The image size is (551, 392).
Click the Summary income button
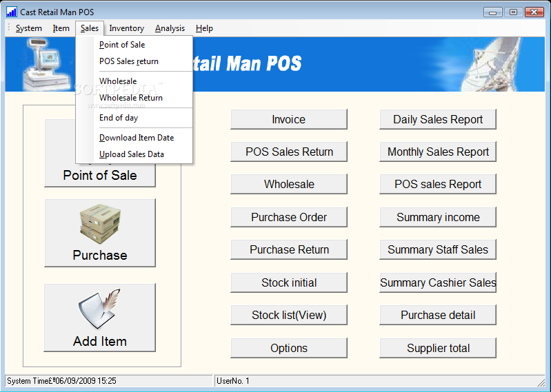pyautogui.click(x=438, y=217)
